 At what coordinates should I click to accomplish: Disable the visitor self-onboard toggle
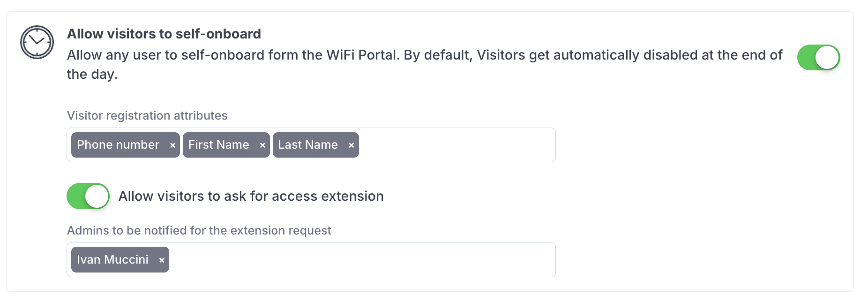pyautogui.click(x=818, y=58)
